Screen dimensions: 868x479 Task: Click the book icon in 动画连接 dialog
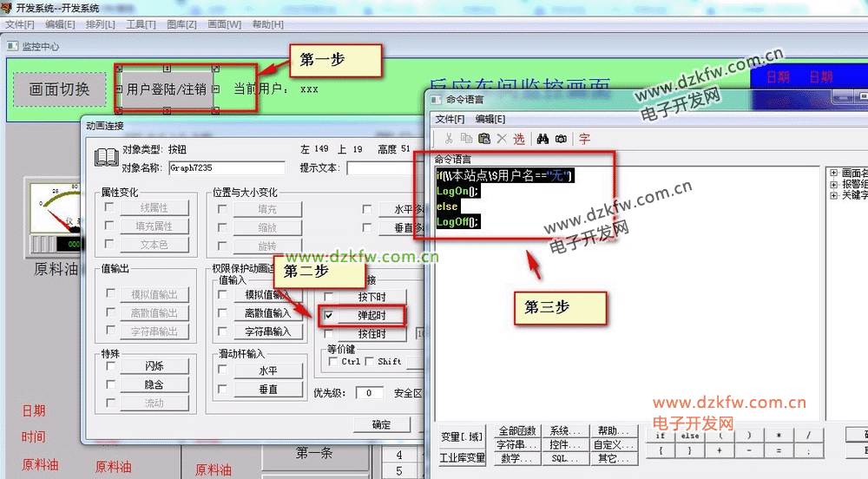[x=106, y=158]
